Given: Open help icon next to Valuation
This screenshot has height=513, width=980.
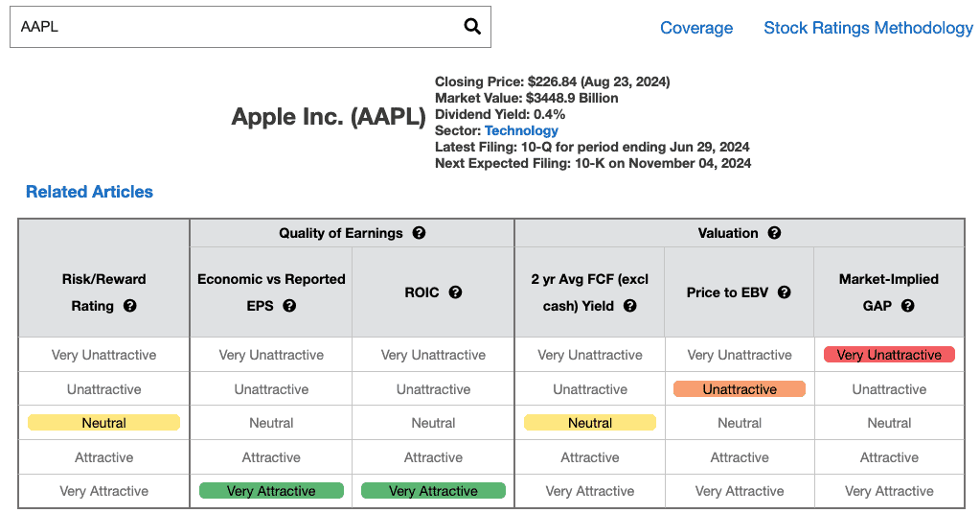Looking at the screenshot, I should coord(774,233).
